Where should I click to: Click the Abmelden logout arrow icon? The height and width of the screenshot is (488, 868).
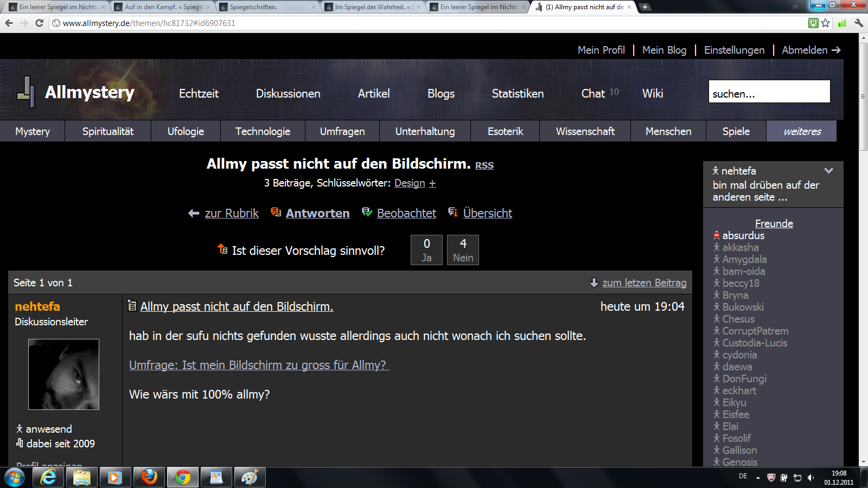coord(836,50)
